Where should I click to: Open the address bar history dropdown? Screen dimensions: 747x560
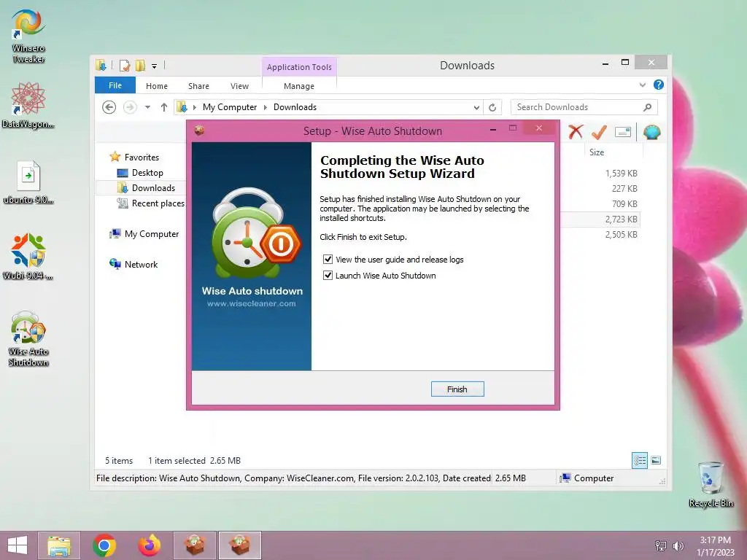[476, 107]
